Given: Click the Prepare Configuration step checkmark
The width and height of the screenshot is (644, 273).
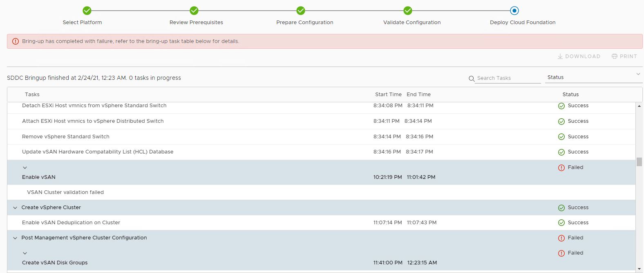Looking at the screenshot, I should [301, 11].
